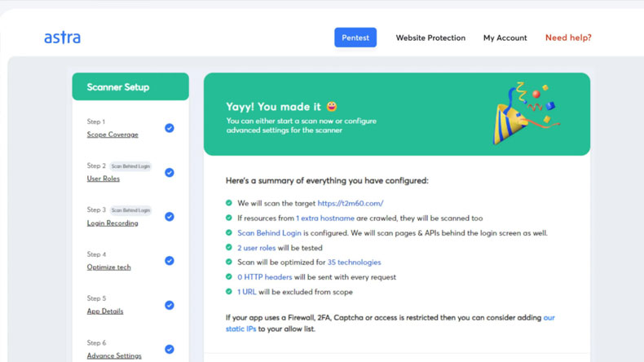Click the Step 6 Advance Settings checkmark

click(170, 349)
